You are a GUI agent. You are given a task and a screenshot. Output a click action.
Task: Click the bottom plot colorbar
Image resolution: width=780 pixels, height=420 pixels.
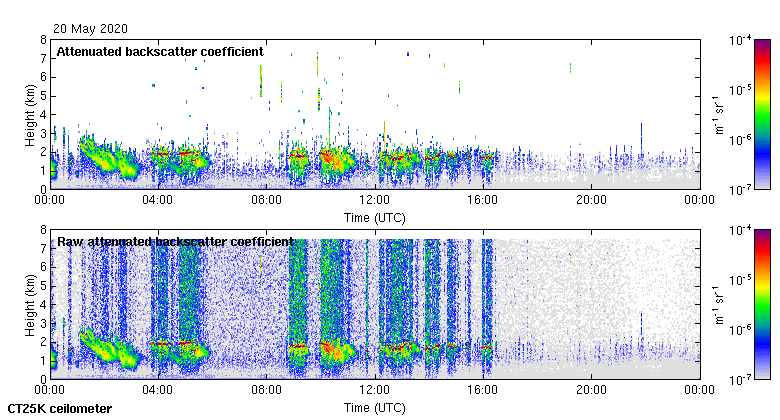pos(762,305)
